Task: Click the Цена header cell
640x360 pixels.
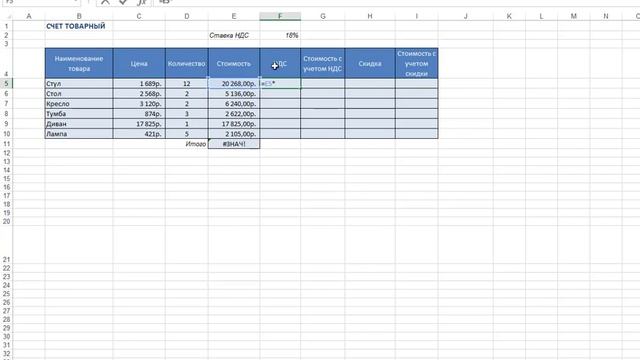Action: [139, 63]
